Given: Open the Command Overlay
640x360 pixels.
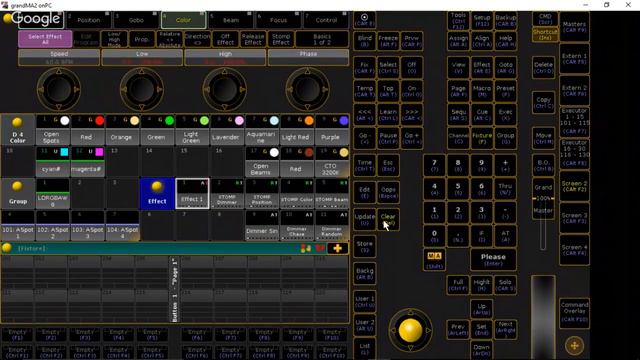Looking at the screenshot, I should [574, 312].
